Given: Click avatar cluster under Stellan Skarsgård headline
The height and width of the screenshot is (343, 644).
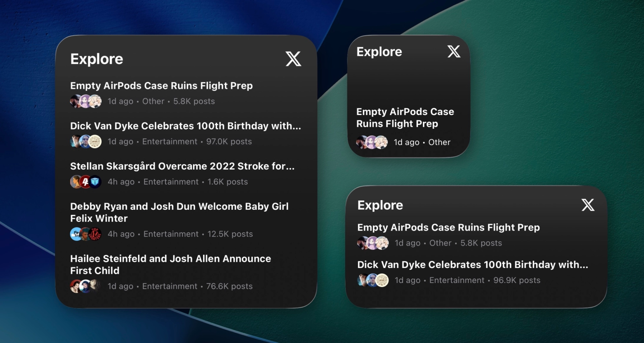Looking at the screenshot, I should (x=86, y=182).
